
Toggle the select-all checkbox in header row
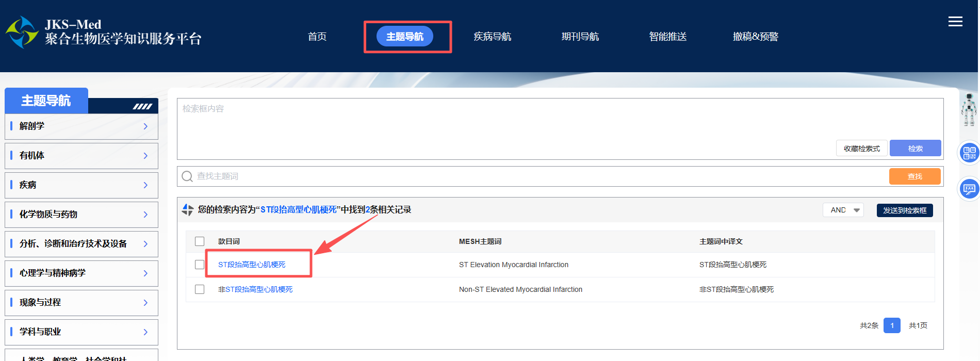point(200,241)
